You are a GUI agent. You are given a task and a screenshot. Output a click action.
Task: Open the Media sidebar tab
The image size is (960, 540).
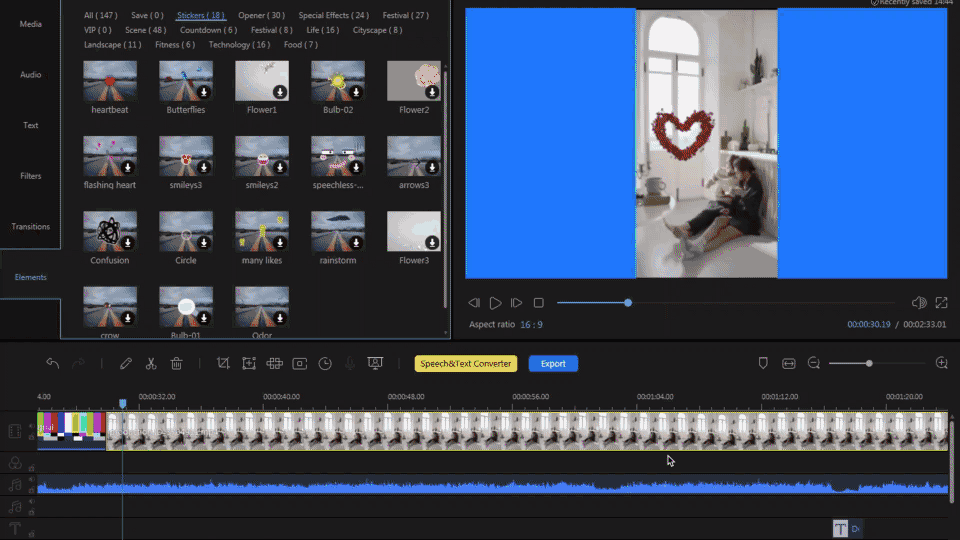[x=31, y=24]
